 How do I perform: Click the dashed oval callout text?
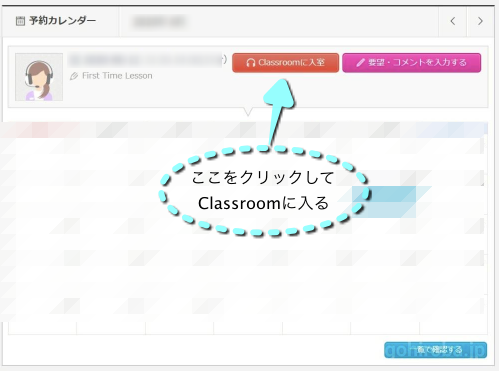coord(263,190)
